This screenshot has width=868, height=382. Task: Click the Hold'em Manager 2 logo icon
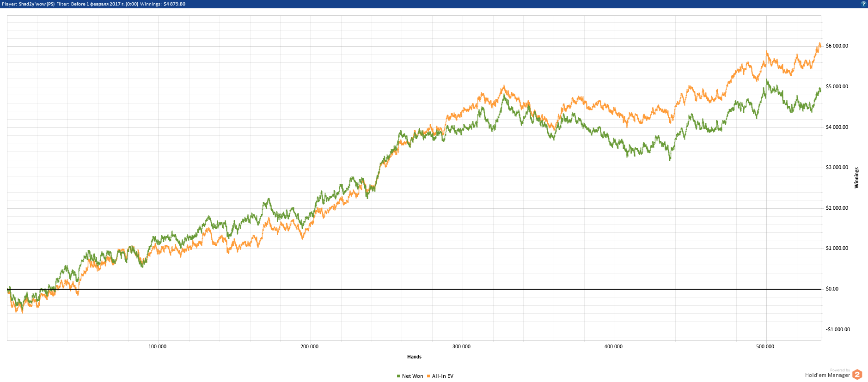tap(857, 375)
